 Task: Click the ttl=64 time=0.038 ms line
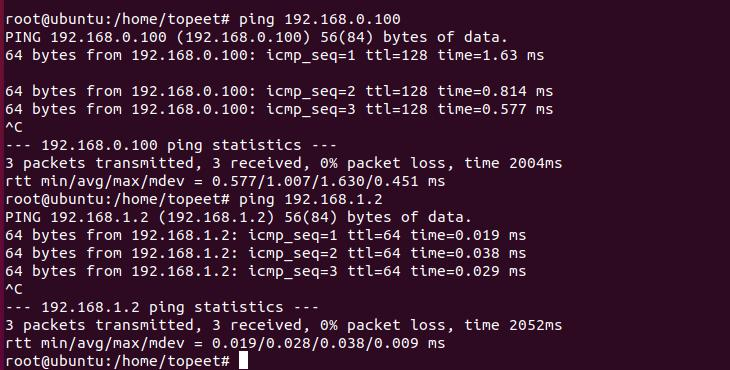click(x=265, y=253)
